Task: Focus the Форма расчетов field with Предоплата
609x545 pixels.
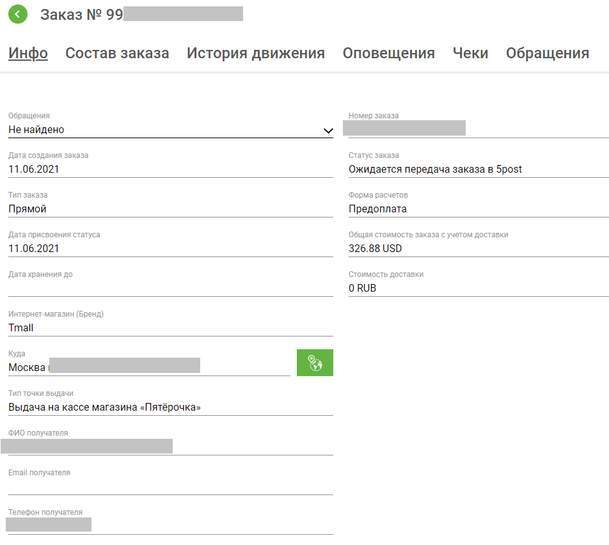Action: click(477, 209)
